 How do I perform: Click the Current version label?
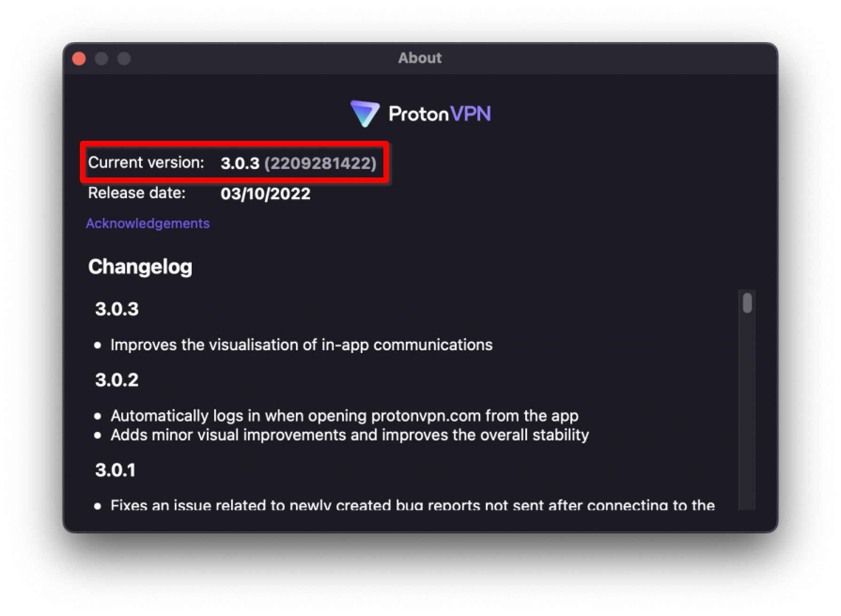[146, 162]
